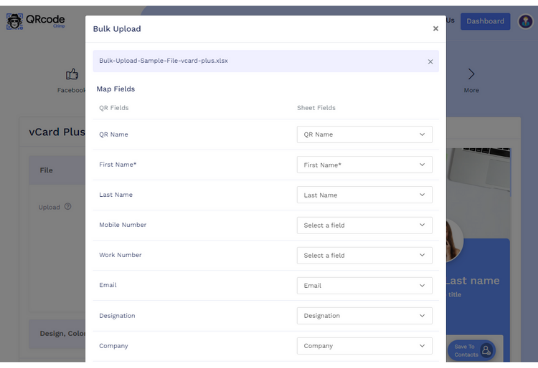The width and height of the screenshot is (538, 368).
Task: Click the QR Fields column header
Action: point(114,108)
